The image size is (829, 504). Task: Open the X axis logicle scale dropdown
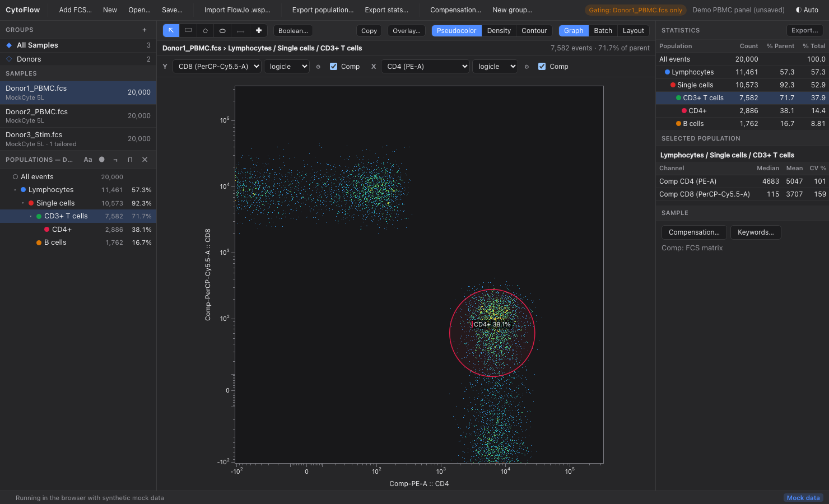click(x=495, y=67)
